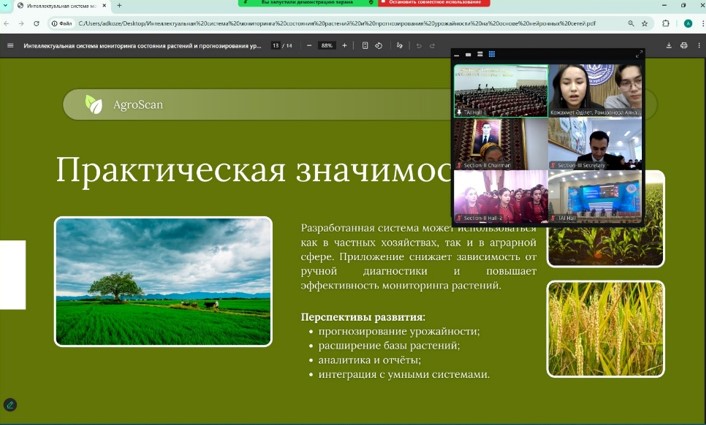Click the stop screen sharing red button
Image resolution: width=706 pixels, height=425 pixels.
(434, 4)
